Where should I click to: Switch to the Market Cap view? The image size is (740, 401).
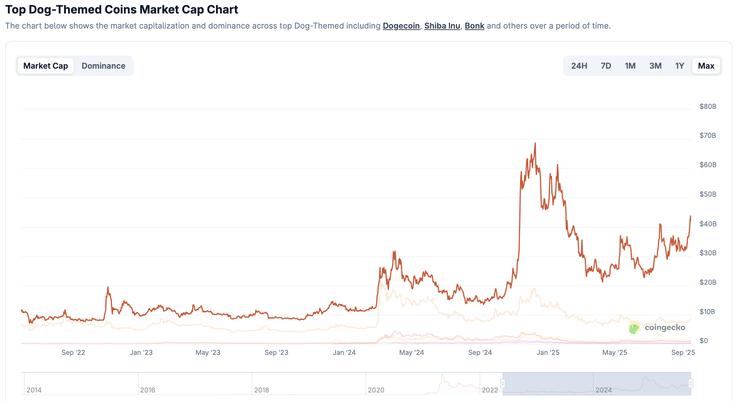(x=46, y=66)
